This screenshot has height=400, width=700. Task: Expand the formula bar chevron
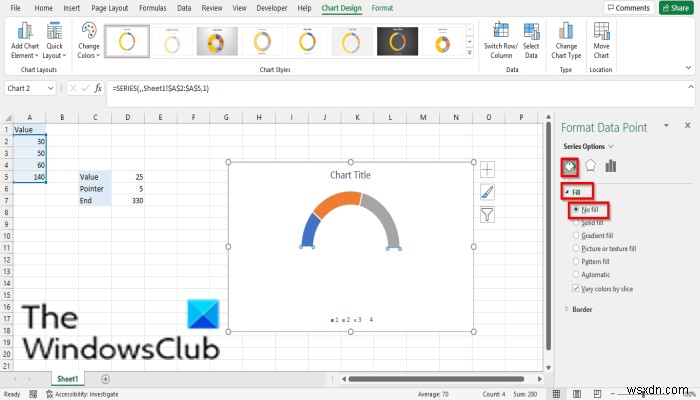[x=691, y=87]
